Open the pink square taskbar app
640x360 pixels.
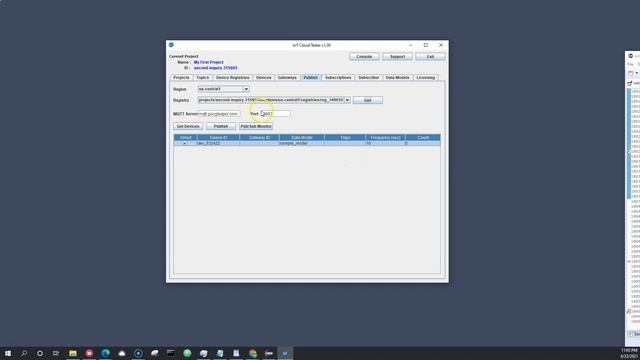pos(89,353)
